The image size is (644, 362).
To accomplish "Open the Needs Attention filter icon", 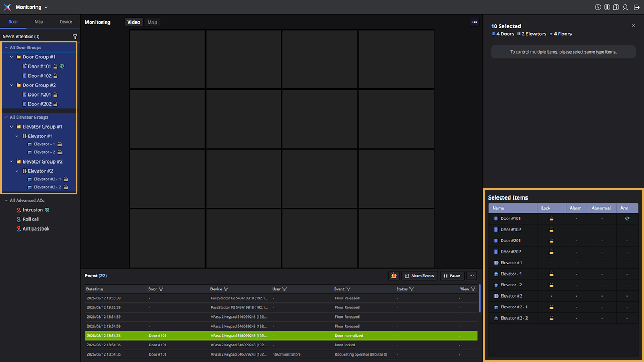I will [x=75, y=36].
